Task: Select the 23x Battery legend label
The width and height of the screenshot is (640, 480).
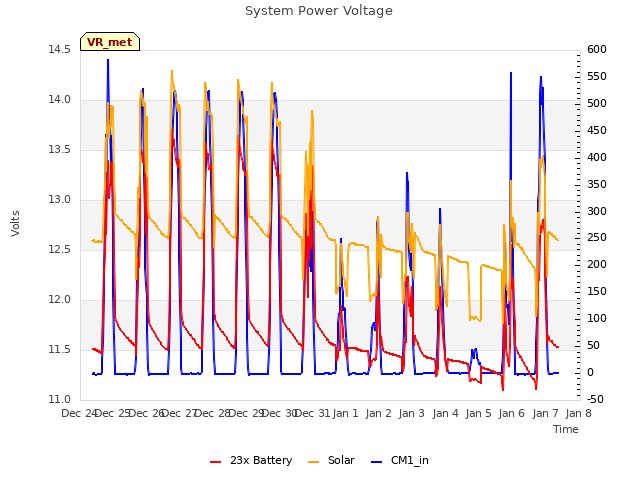Action: [x=261, y=460]
